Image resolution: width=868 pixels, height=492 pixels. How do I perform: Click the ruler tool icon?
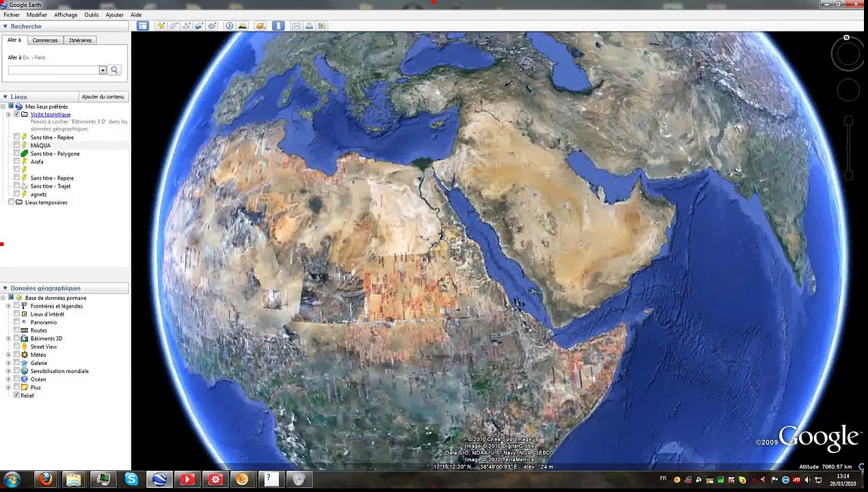coord(278,26)
